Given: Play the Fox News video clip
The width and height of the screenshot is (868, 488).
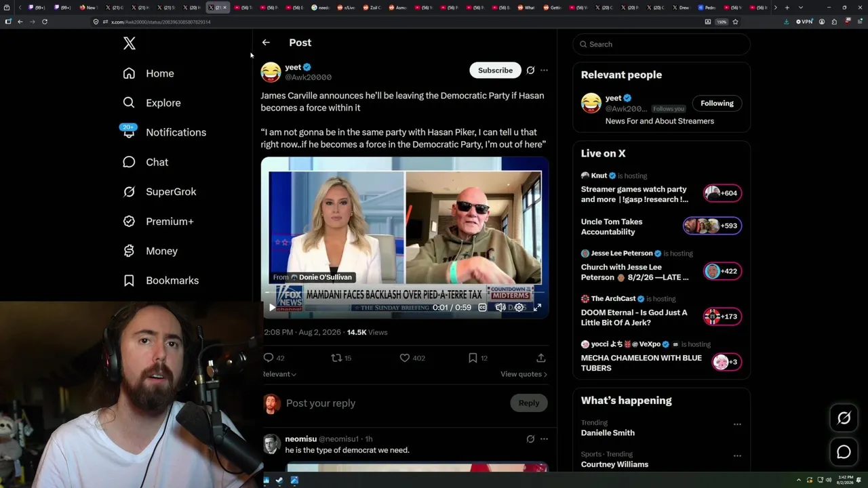Looking at the screenshot, I should [272, 308].
